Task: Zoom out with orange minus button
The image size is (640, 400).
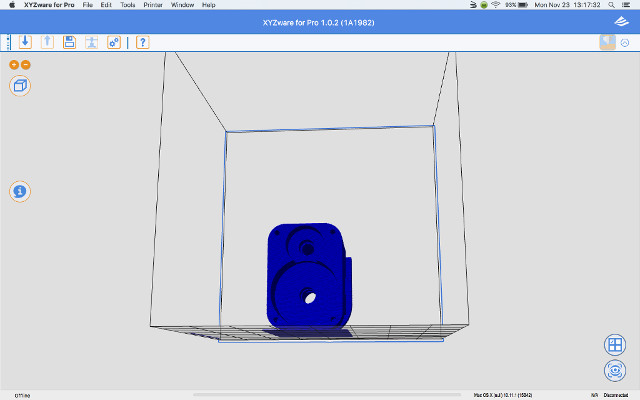Action: point(25,64)
